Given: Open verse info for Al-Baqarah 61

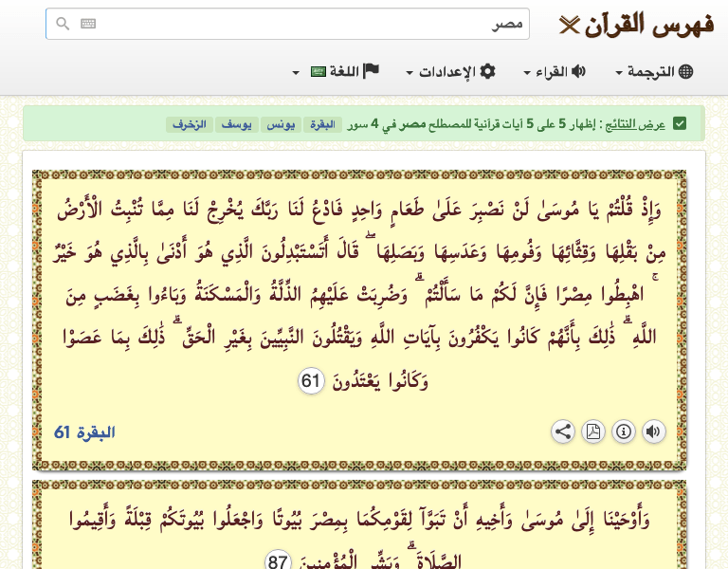Looking at the screenshot, I should tap(624, 432).
